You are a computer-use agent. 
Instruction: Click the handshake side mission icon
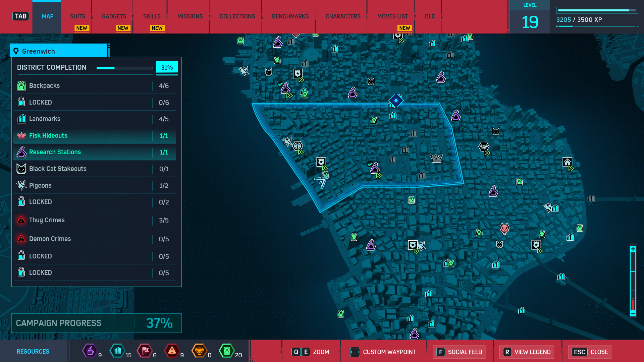pyautogui.click(x=483, y=147)
